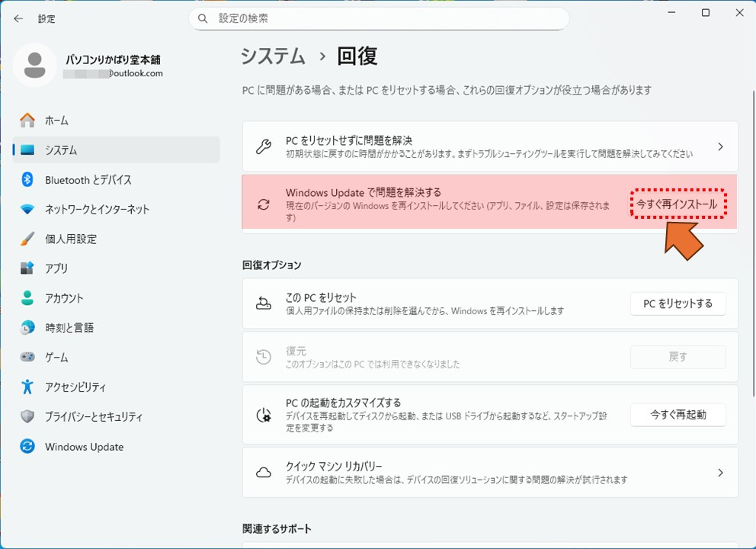Click the 個人用設定 paintbrush icon
This screenshot has width=756, height=549.
pos(27,239)
